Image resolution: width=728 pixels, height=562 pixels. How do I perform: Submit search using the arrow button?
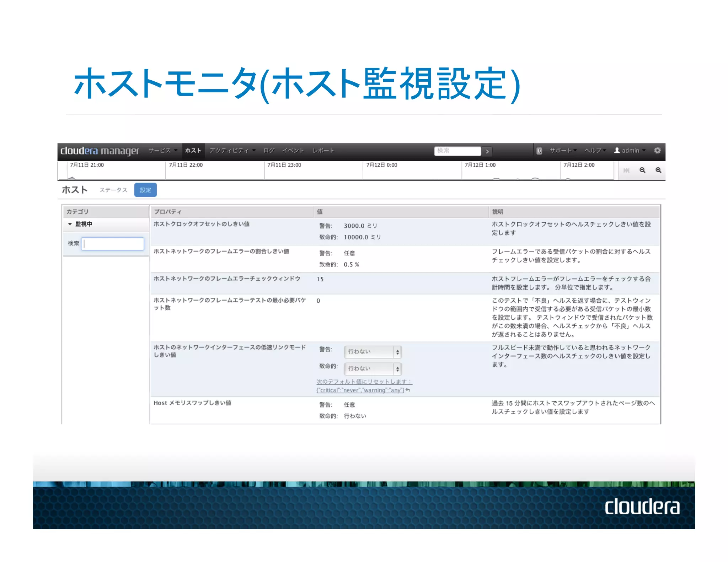coord(487,151)
